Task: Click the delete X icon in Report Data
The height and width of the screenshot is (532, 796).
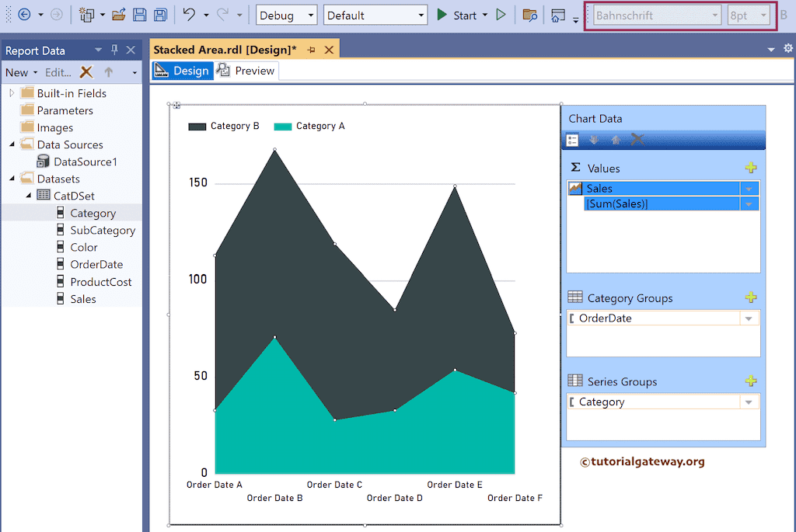Action: click(87, 72)
